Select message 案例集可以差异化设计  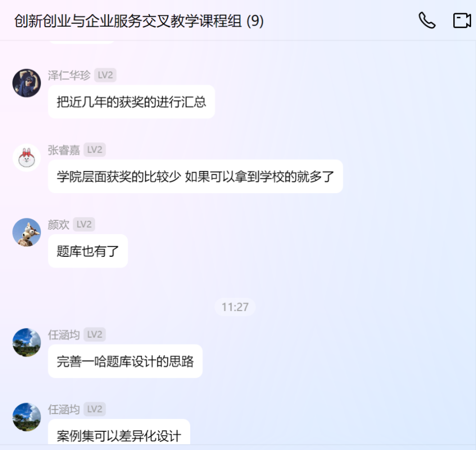coord(119,432)
